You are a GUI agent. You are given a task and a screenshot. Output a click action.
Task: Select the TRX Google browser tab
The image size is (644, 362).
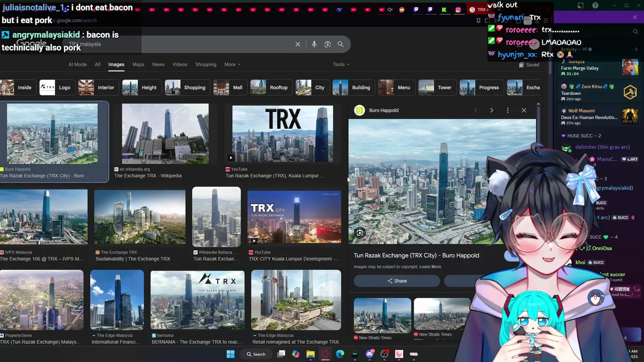click(478, 10)
